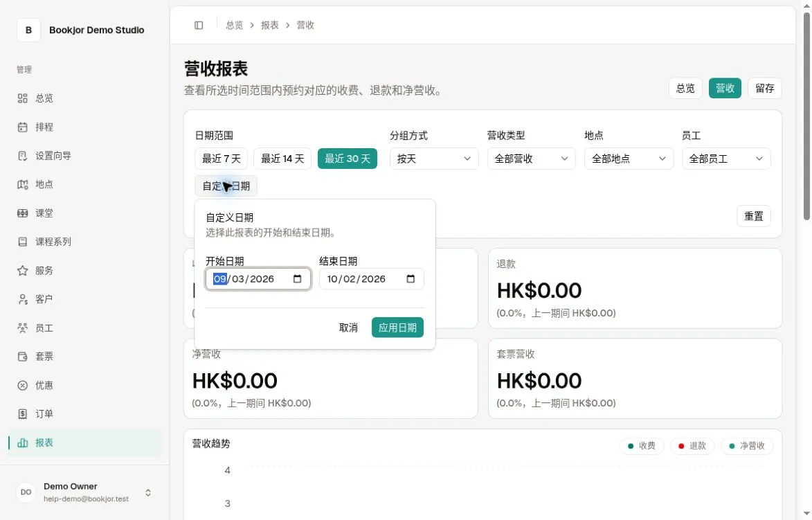Open 排程 in the sidebar menu
Screen dimensions: 812x520
84,127
